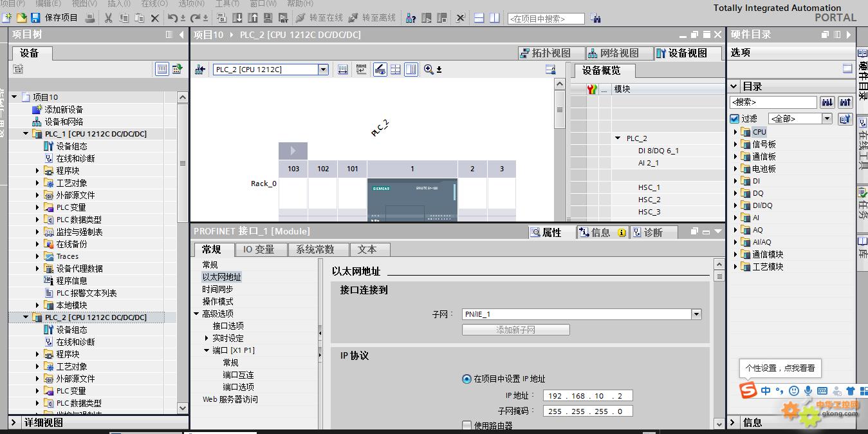Click the delete (X) toolbar icon

[154, 18]
